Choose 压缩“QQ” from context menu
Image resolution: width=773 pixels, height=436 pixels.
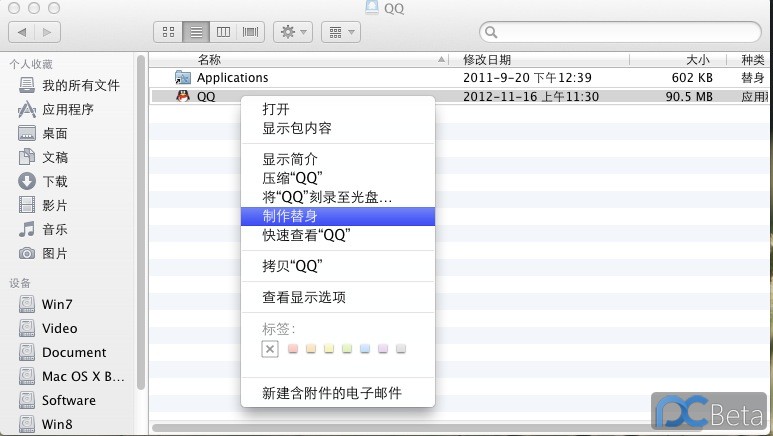click(x=338, y=178)
